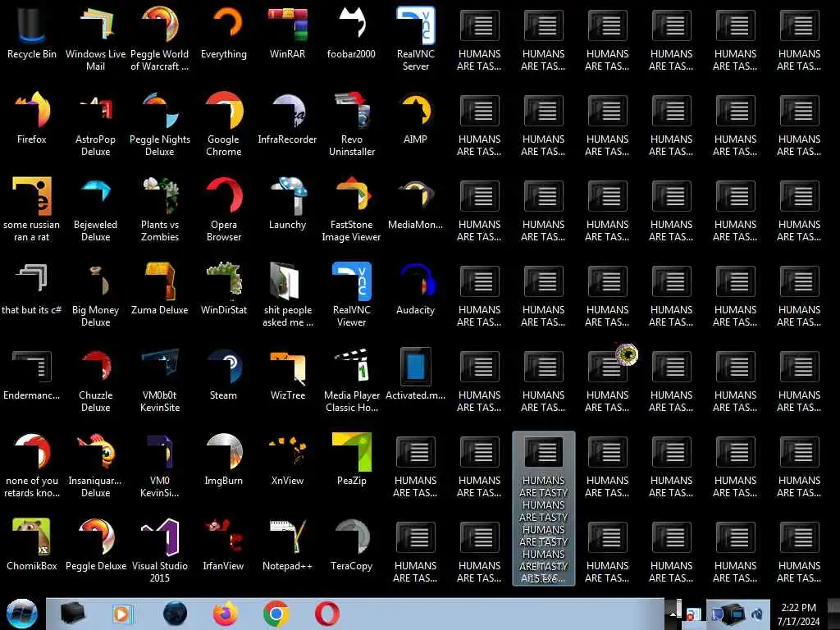The width and height of the screenshot is (840, 630).
Task: Open the Recycle Bin desktop icon
Action: coord(32,33)
